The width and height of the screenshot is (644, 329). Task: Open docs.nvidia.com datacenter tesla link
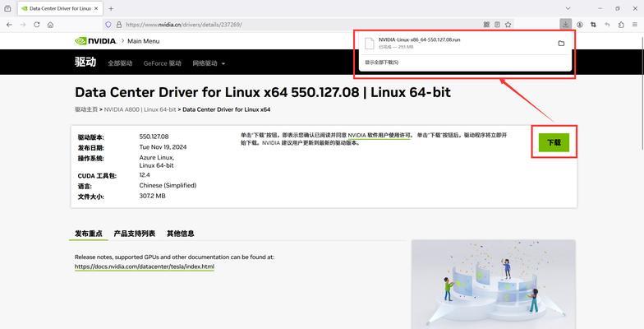[145, 266]
